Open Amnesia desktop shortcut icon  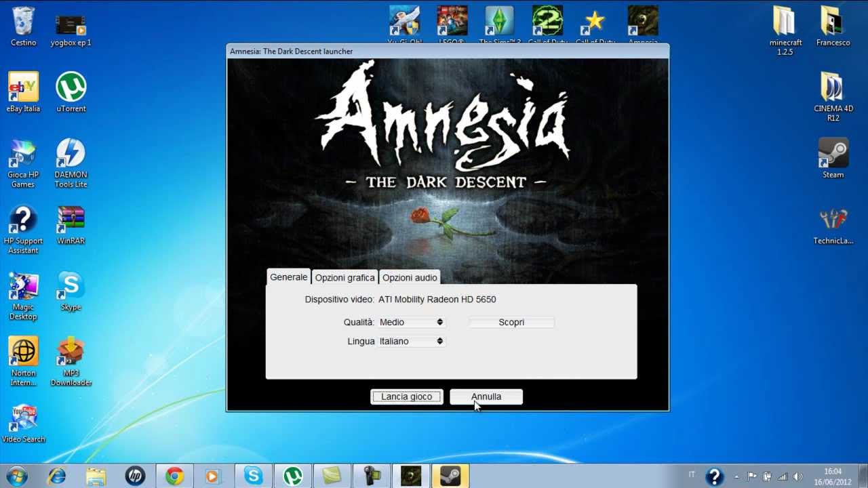tap(643, 25)
